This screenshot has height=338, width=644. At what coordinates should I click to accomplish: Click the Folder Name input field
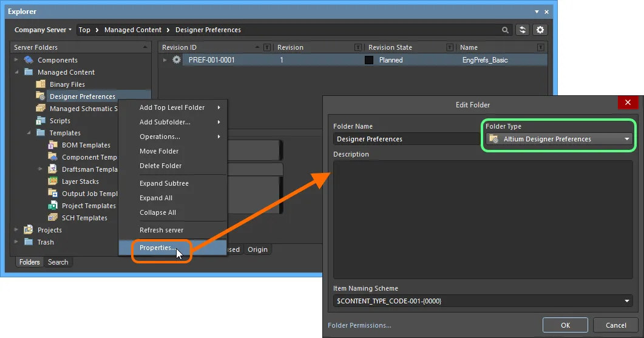click(x=406, y=139)
